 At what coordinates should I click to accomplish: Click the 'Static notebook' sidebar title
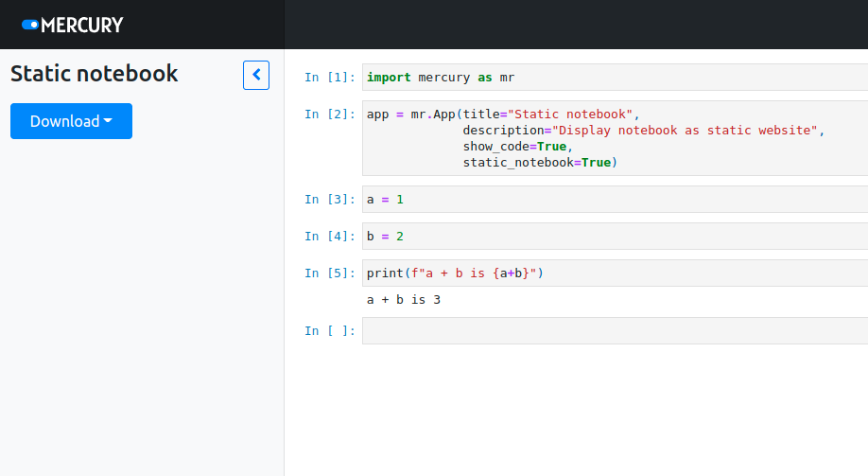95,74
